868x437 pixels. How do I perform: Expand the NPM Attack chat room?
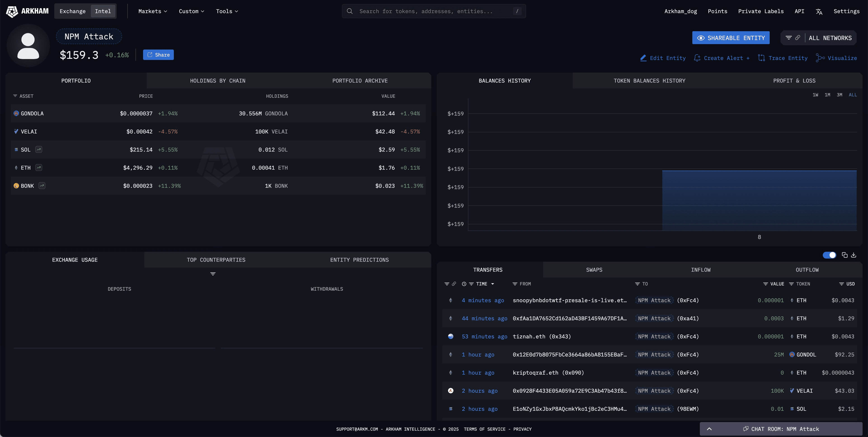pyautogui.click(x=781, y=429)
